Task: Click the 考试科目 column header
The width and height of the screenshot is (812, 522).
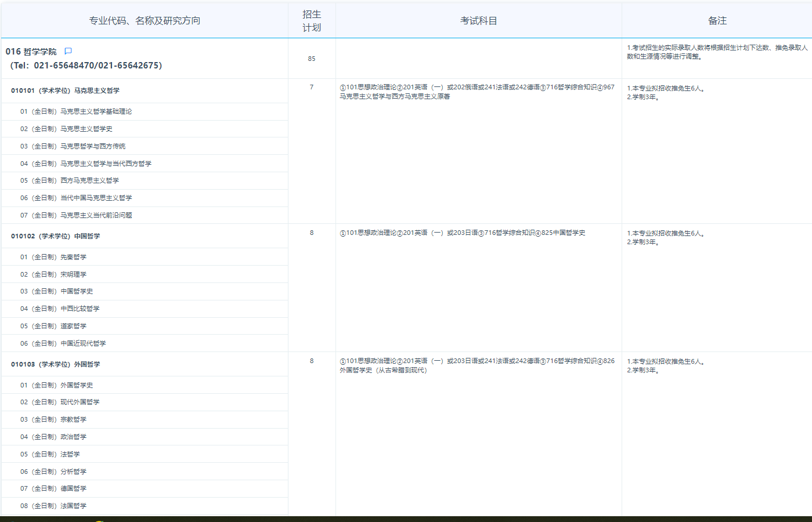Action: coord(478,21)
